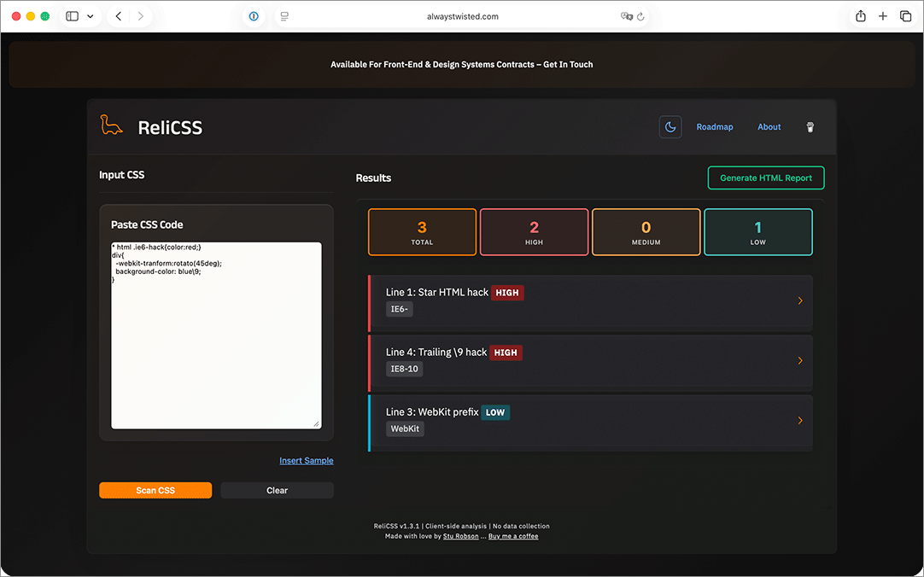Click the HIGH badge on Line 1
The height and width of the screenshot is (577, 924).
pyautogui.click(x=507, y=293)
